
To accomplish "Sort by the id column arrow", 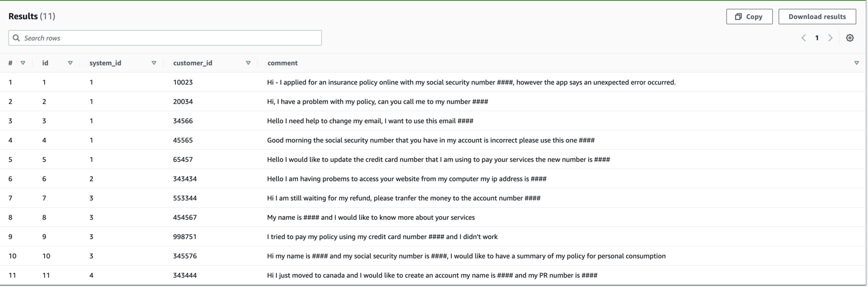I will point(70,63).
